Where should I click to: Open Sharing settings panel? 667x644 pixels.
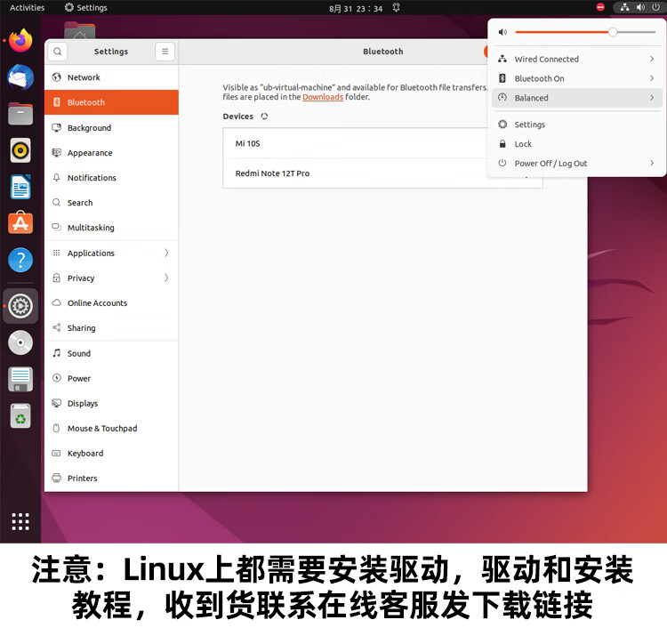pos(111,328)
